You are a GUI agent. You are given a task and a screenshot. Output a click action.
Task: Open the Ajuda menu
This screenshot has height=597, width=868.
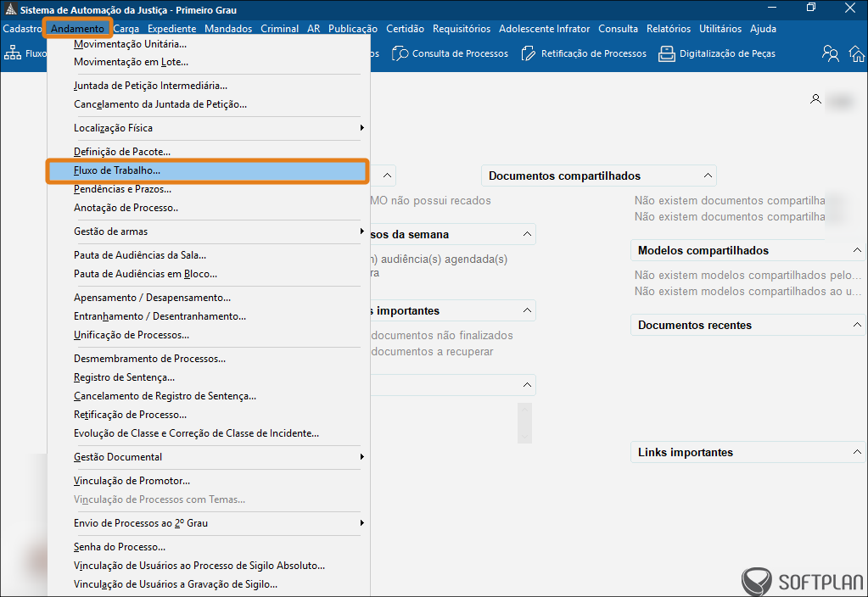[763, 29]
